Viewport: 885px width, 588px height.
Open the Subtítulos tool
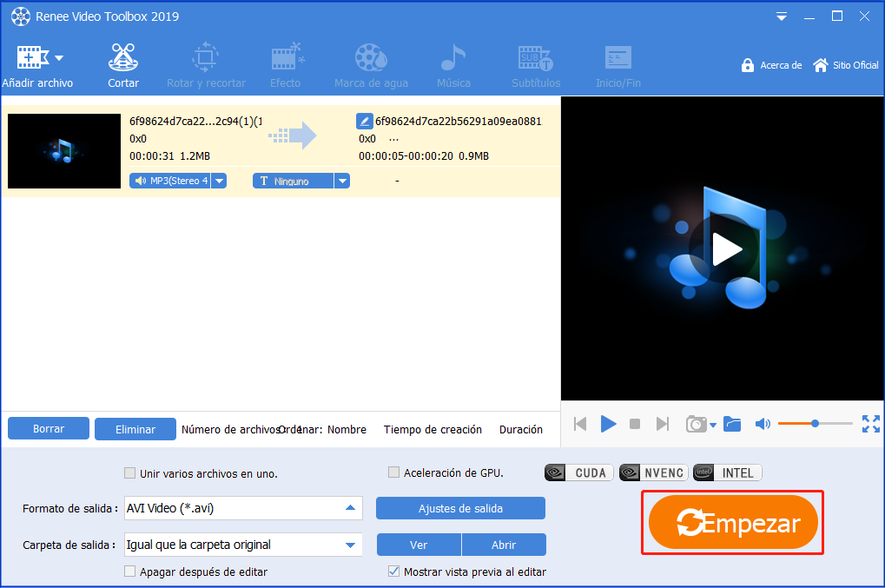536,67
